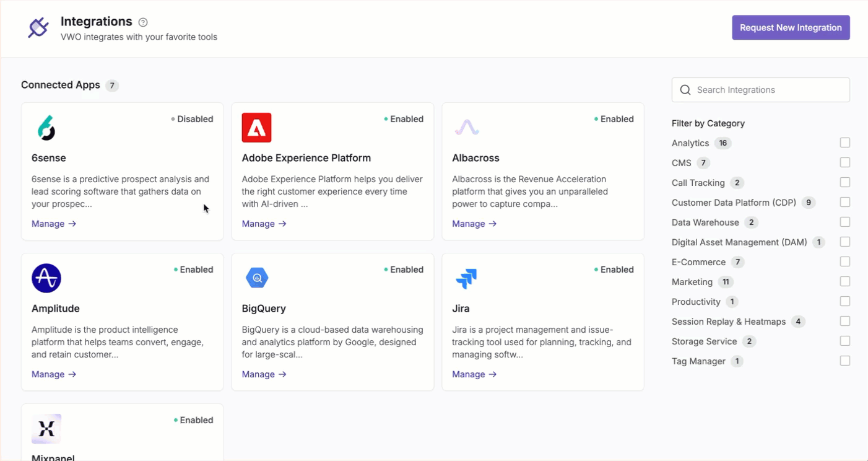Click the Marketing count badge 11

pos(726,282)
